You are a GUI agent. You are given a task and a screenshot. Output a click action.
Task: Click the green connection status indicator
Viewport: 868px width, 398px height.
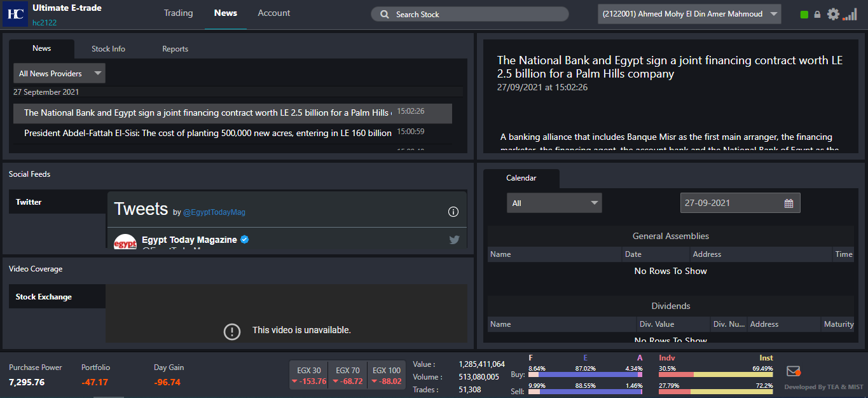[x=804, y=15]
